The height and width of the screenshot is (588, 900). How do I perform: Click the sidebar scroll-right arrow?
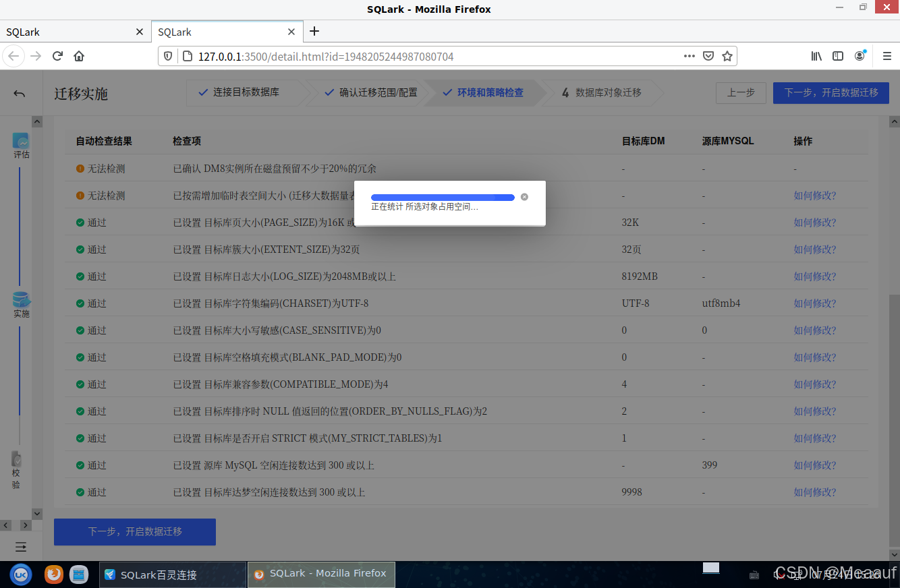pos(26,525)
